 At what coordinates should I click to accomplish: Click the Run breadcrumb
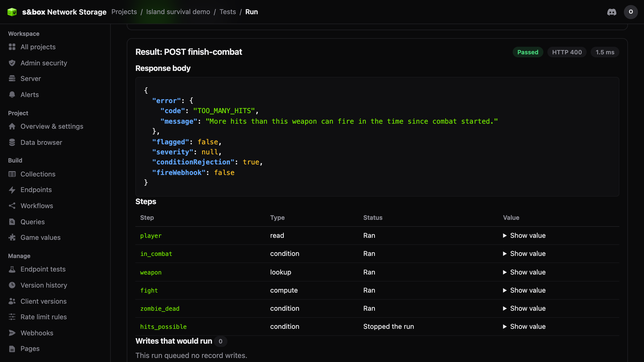coord(252,12)
